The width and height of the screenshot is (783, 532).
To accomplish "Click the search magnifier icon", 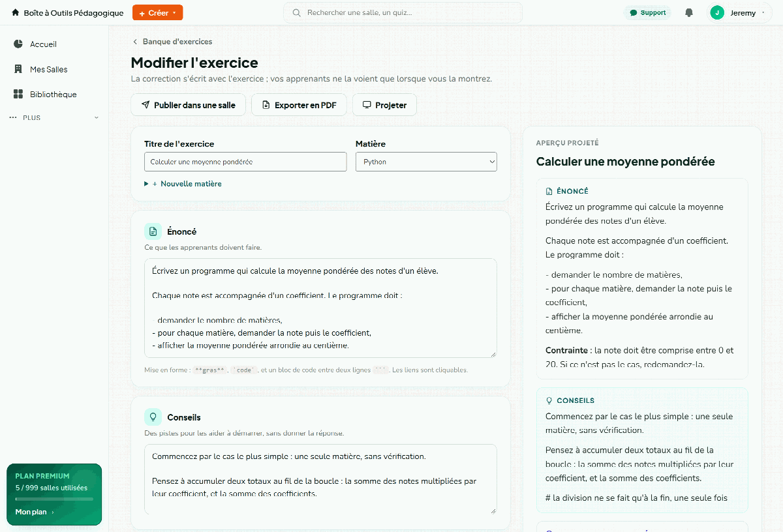I will point(297,12).
